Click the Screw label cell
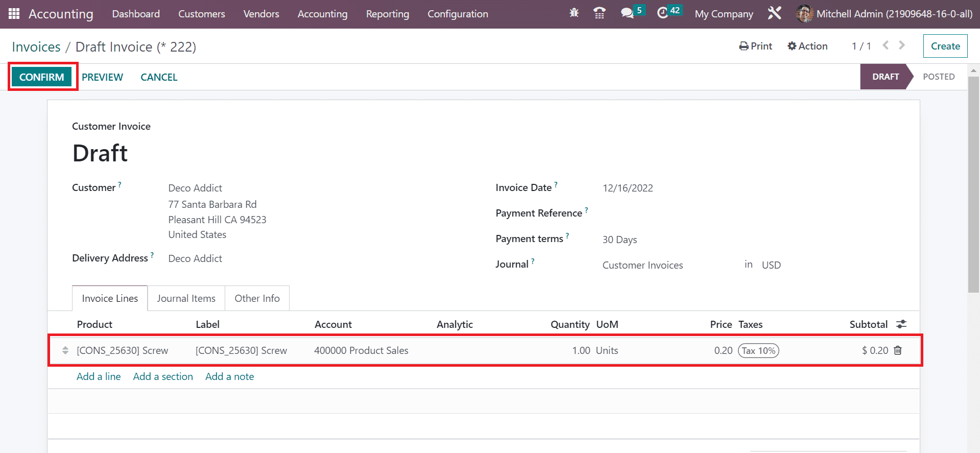The width and height of the screenshot is (980, 453). click(241, 350)
